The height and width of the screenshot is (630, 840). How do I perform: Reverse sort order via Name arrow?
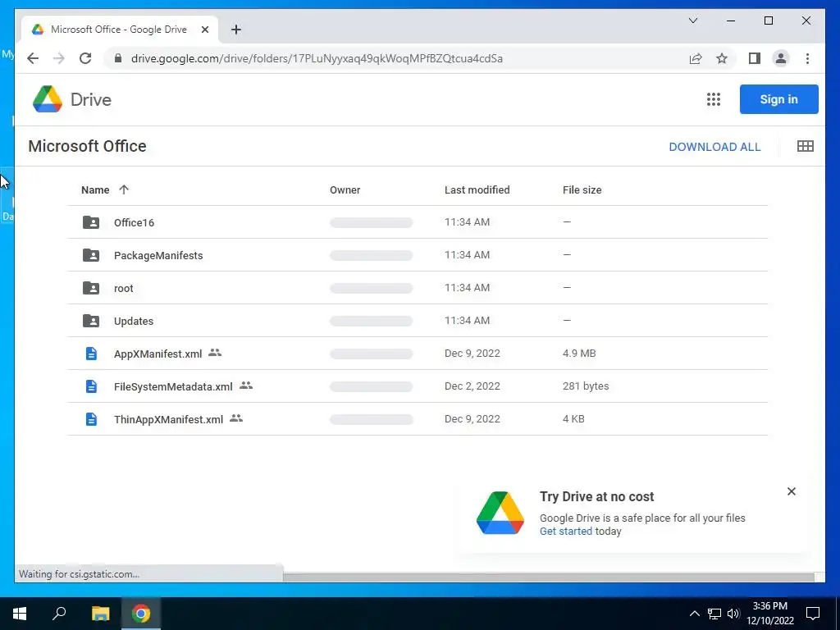coord(124,189)
